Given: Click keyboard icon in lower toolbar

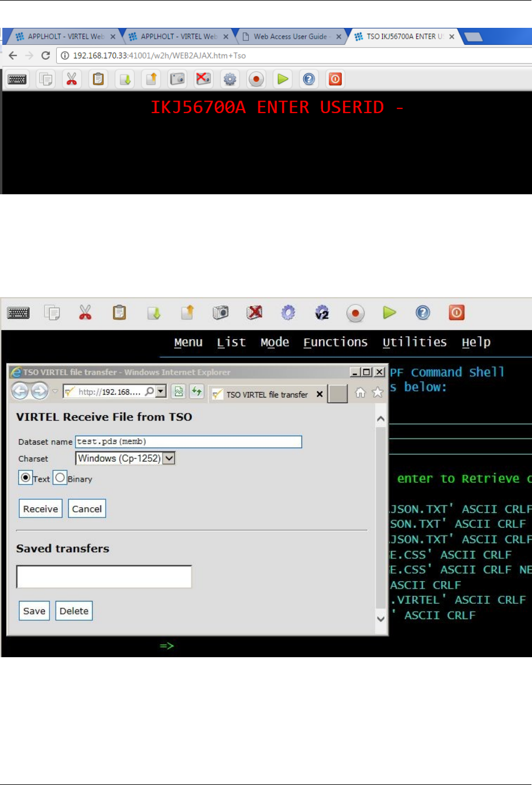Looking at the screenshot, I should tap(18, 313).
